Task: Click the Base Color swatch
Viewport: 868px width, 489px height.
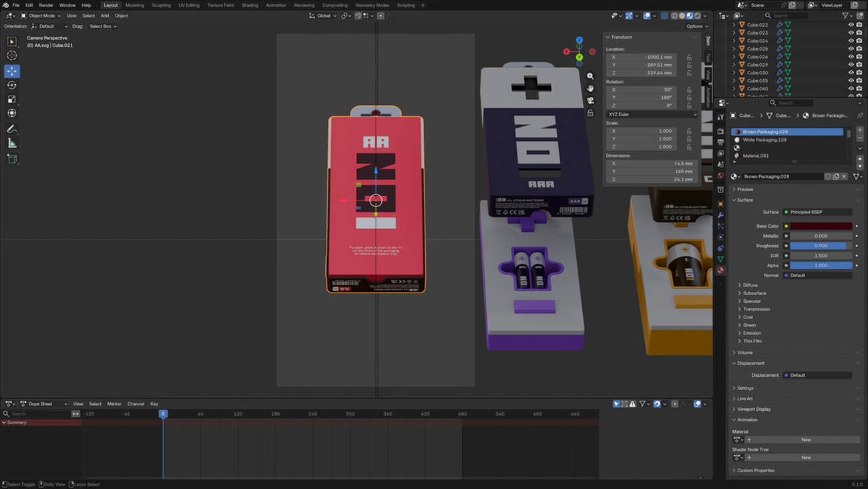Action: pos(821,226)
